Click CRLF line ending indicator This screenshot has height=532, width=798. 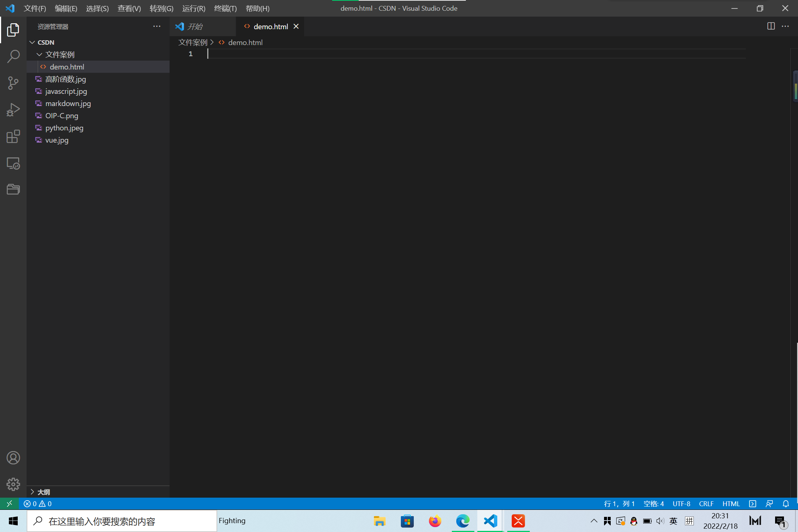coord(706,504)
